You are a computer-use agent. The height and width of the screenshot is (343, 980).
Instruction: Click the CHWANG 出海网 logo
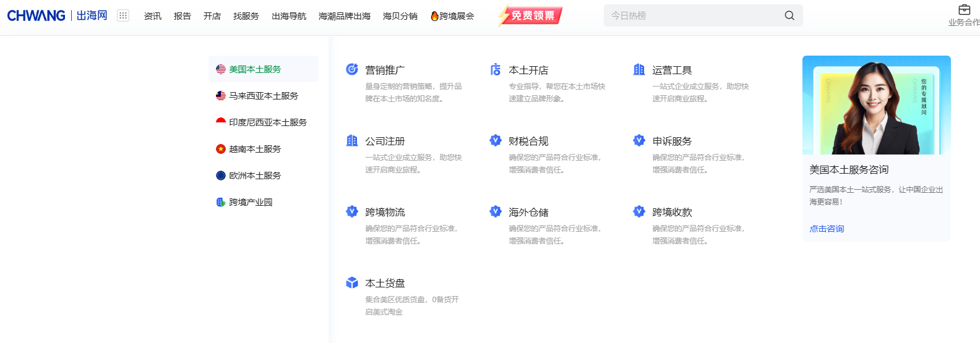[x=57, y=15]
